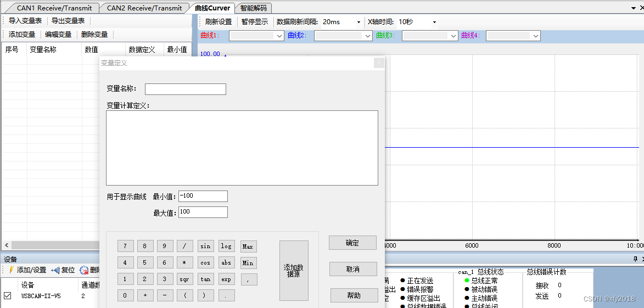The image size is (644, 308).
Task: Click 添加/设置 device icon button
Action: (x=27, y=270)
